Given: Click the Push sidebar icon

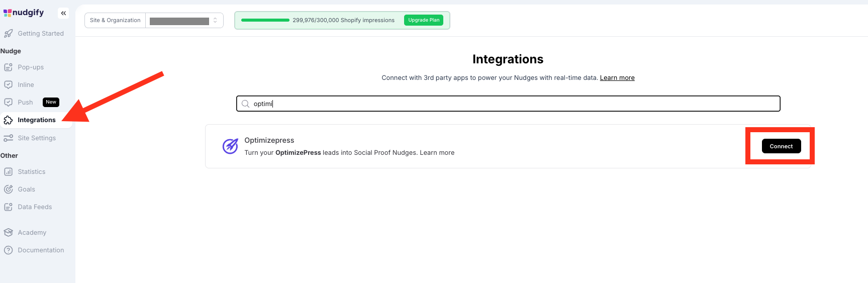Looking at the screenshot, I should tap(8, 103).
